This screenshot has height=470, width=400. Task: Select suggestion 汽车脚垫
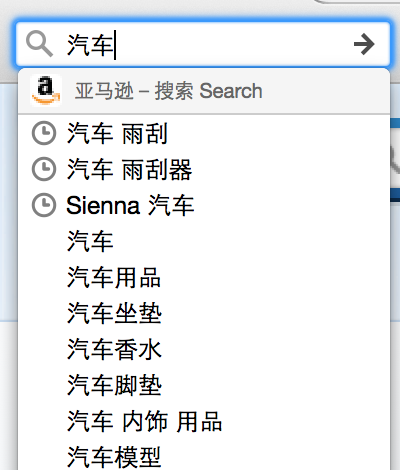tap(204, 385)
